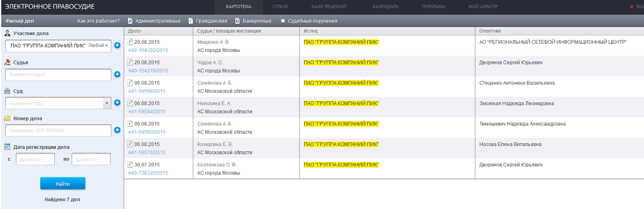Click judge Неяскина Е. А.

tap(214, 103)
